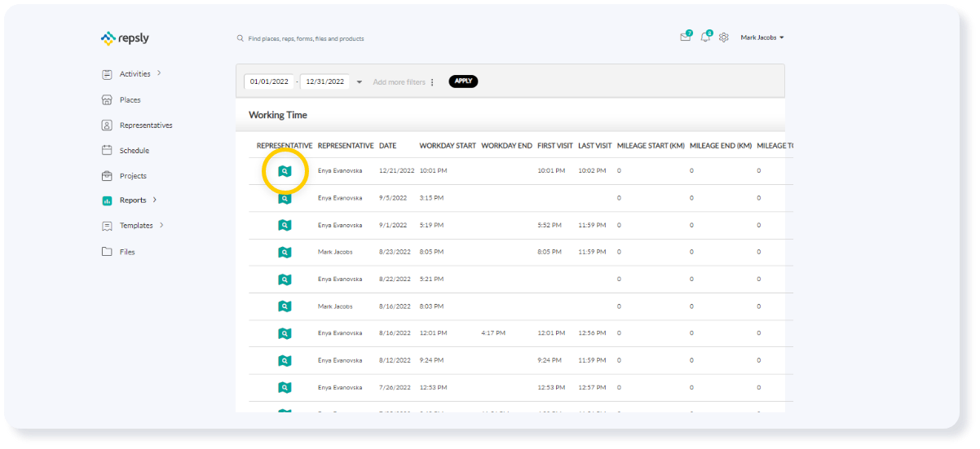Open map icon for 8/12/2022 entry
The width and height of the screenshot is (980, 449).
click(x=285, y=360)
